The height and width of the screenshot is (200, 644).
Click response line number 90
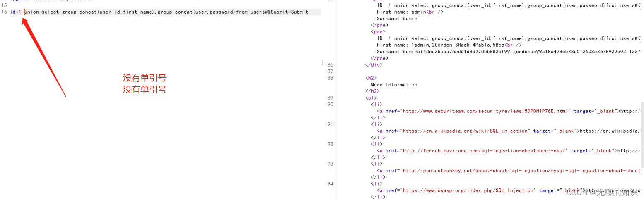tap(330, 105)
